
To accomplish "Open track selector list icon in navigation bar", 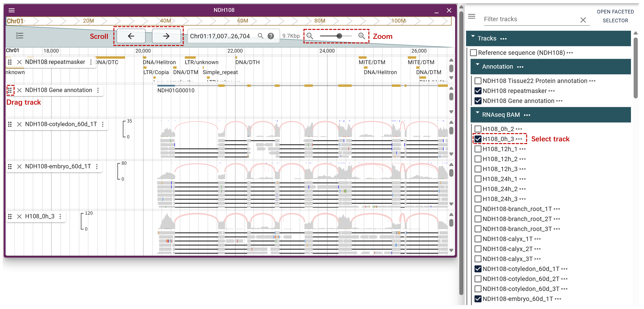I will (x=20, y=36).
